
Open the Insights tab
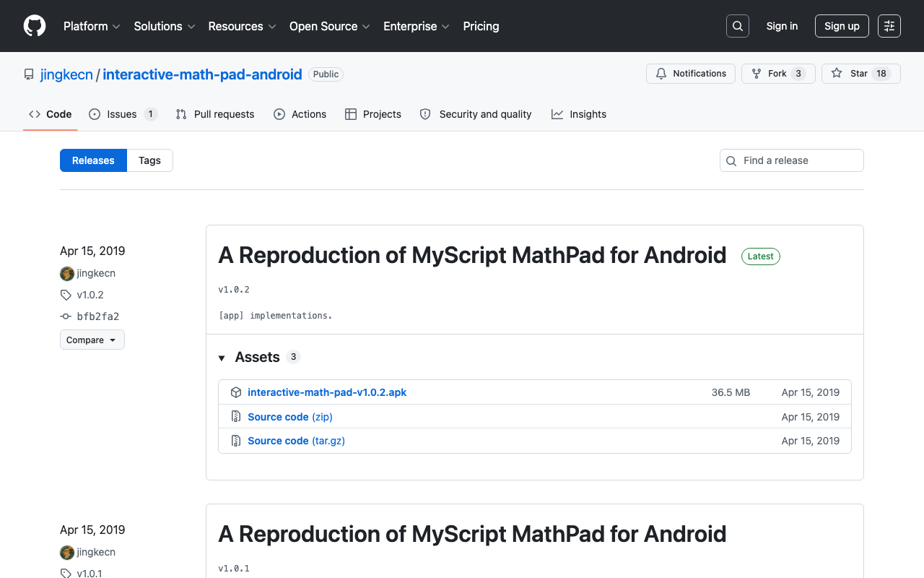click(579, 114)
